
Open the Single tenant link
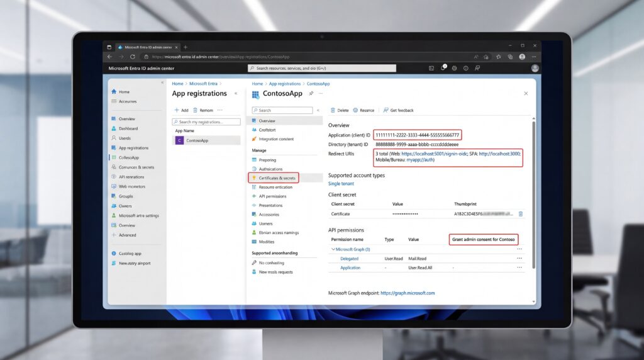click(x=341, y=184)
